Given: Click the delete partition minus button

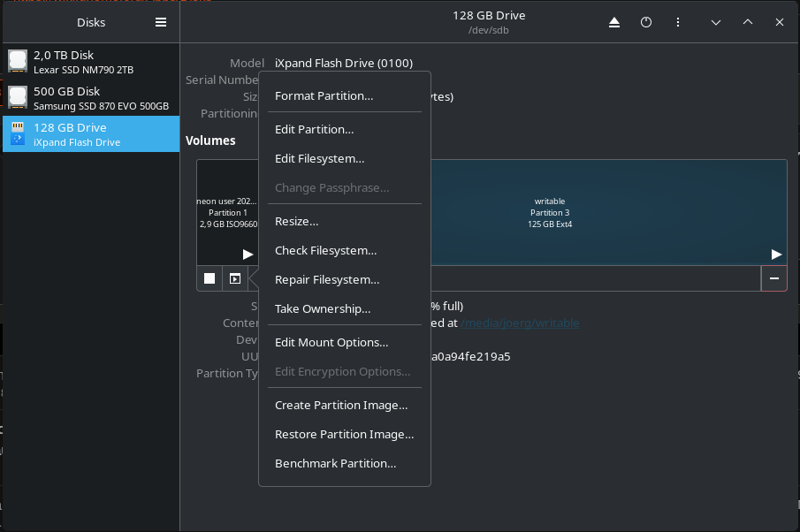Looking at the screenshot, I should point(773,278).
